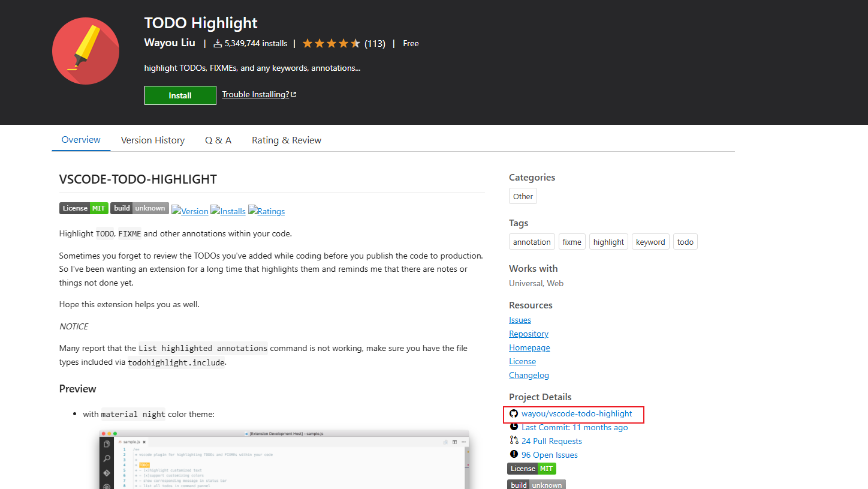Click the License MIT badge in README
The image size is (868, 489).
pos(84,208)
